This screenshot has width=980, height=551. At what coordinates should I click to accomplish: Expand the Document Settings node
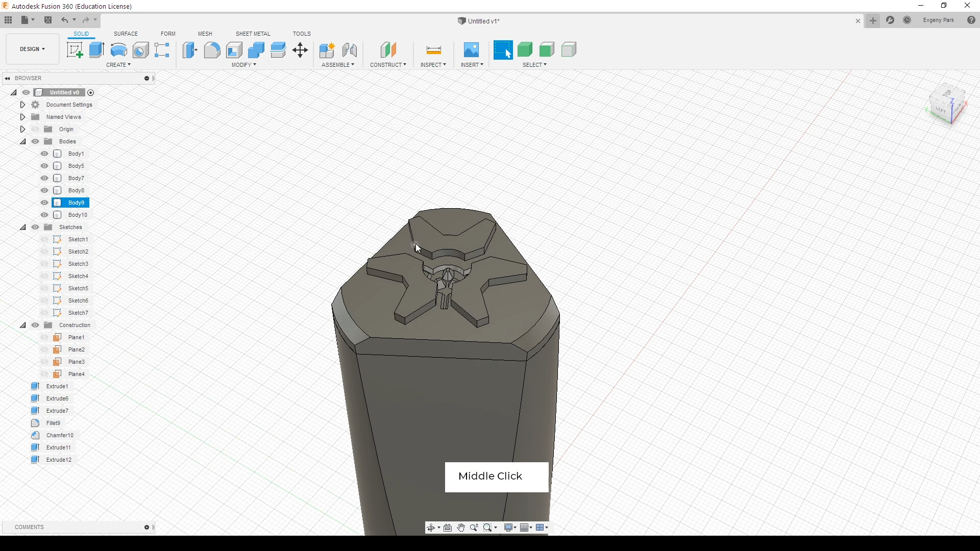pos(22,105)
